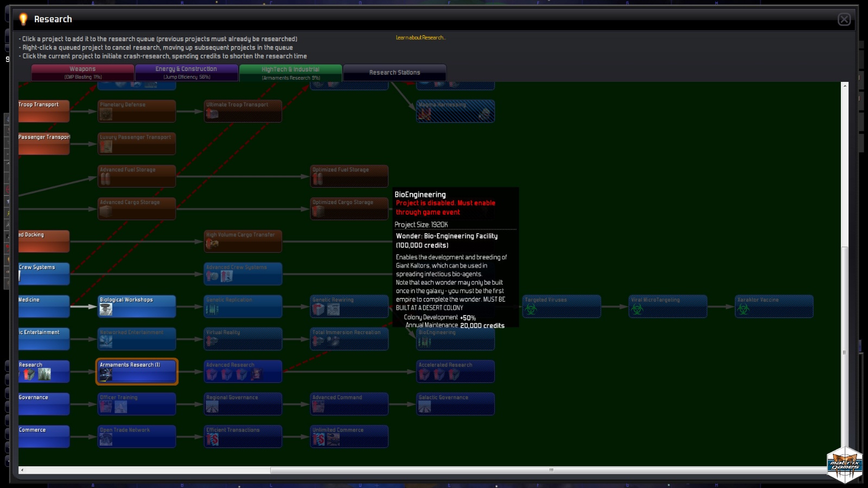
Task: Open the Learn about Research link
Action: pyautogui.click(x=420, y=38)
